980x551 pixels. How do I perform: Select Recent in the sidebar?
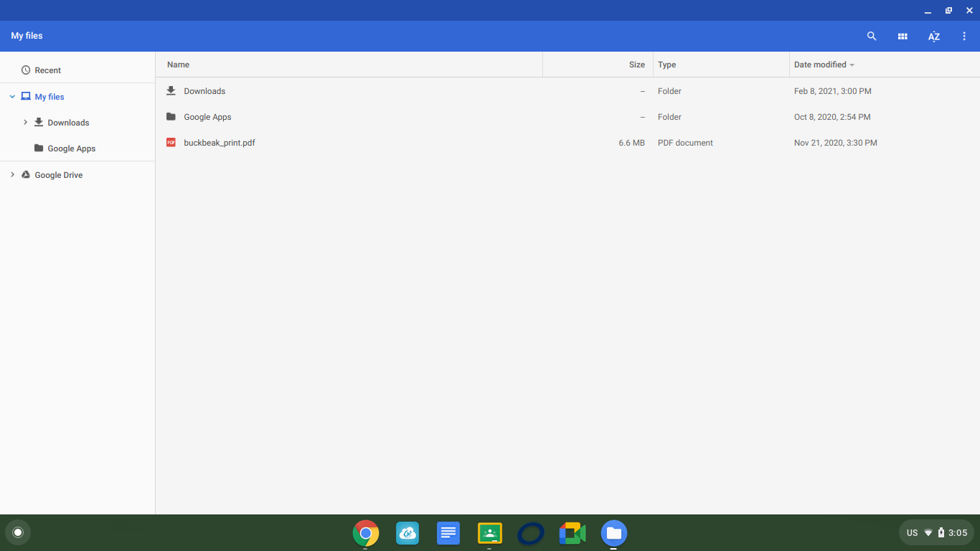[x=48, y=70]
